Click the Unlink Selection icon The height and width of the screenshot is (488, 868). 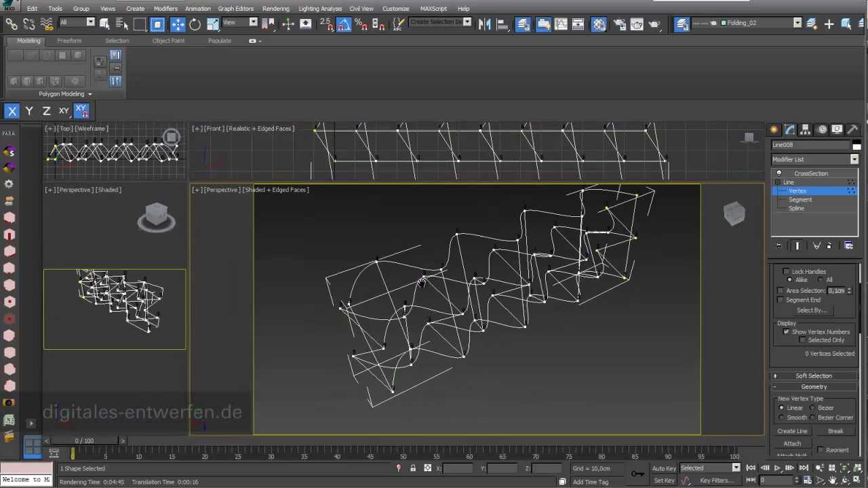[28, 24]
